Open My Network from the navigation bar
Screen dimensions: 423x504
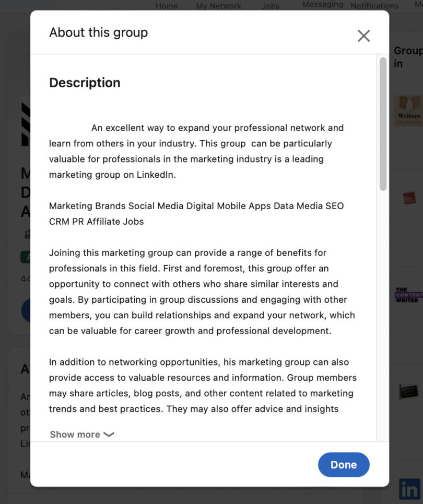point(218,6)
